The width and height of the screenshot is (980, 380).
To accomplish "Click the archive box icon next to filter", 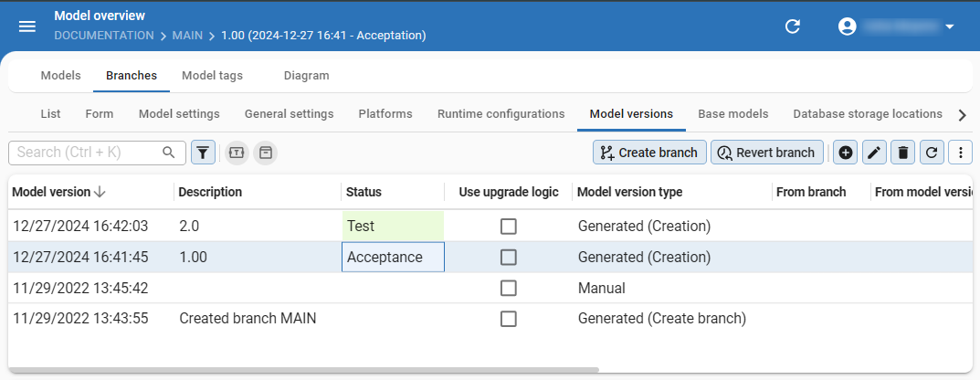I will (266, 153).
